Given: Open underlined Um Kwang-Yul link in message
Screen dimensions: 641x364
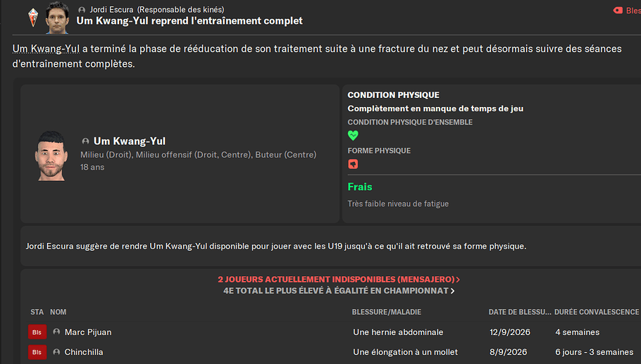Looking at the screenshot, I should click(46, 49).
